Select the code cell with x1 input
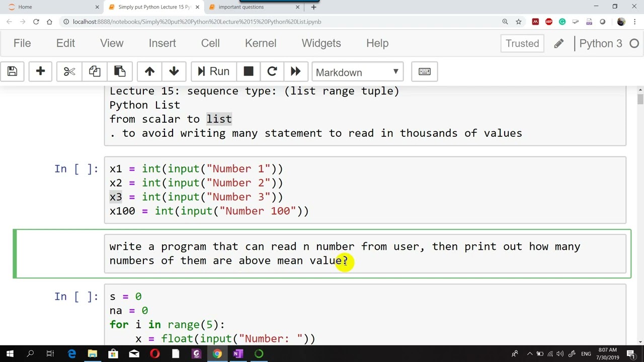The image size is (644, 362). tap(365, 190)
